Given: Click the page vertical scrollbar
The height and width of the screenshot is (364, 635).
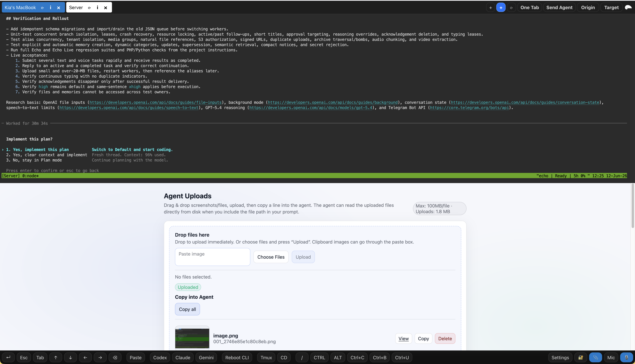Looking at the screenshot, I should 633,206.
